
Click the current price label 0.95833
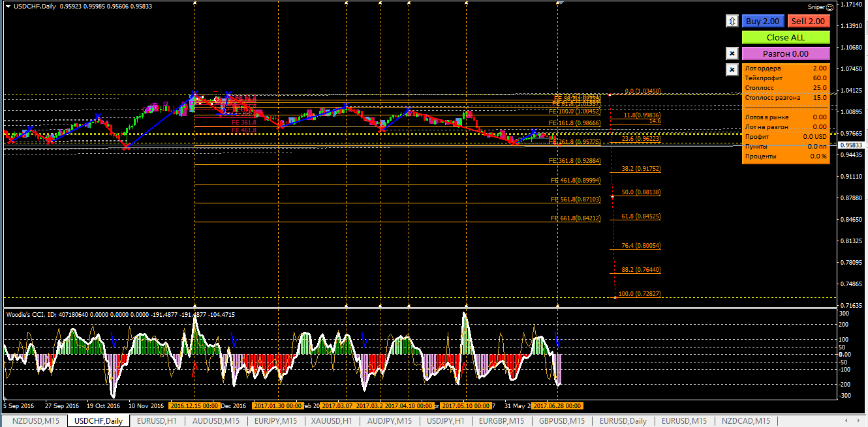point(852,145)
